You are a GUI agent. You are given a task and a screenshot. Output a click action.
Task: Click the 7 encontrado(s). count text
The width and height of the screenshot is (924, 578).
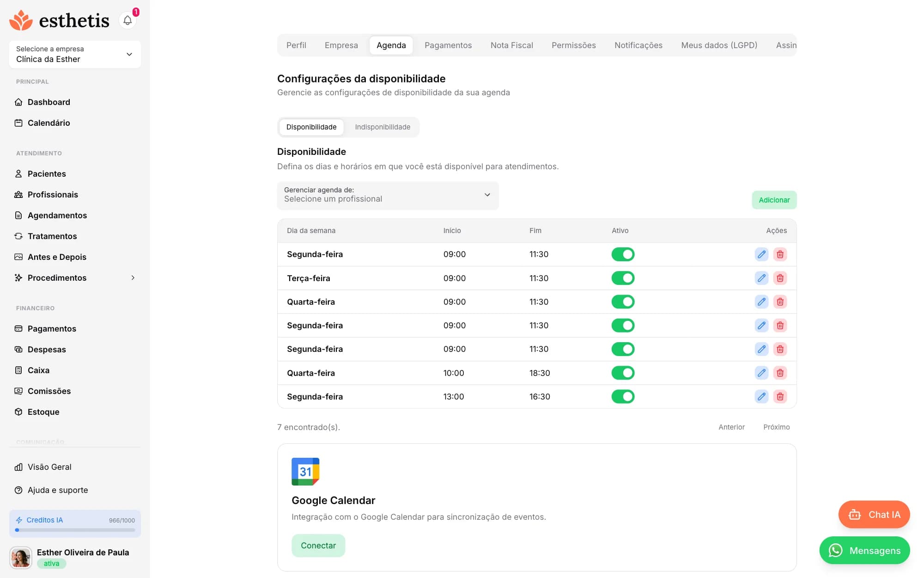click(x=308, y=427)
